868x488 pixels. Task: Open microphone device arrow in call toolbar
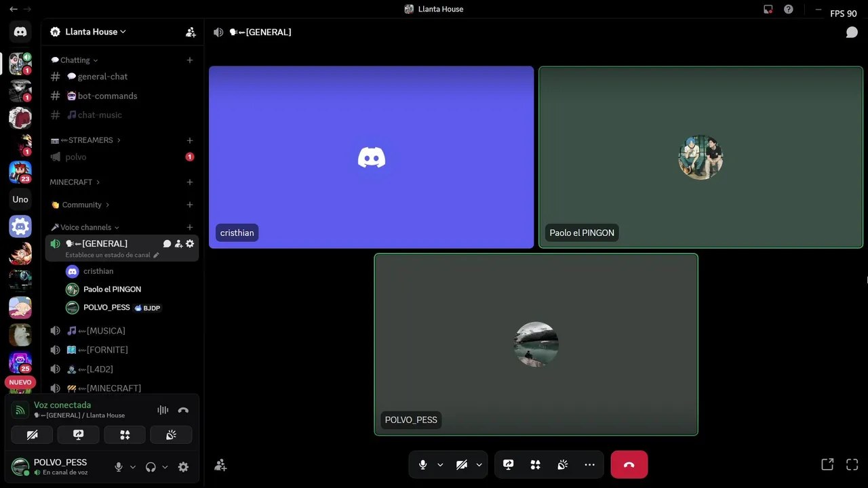(440, 465)
